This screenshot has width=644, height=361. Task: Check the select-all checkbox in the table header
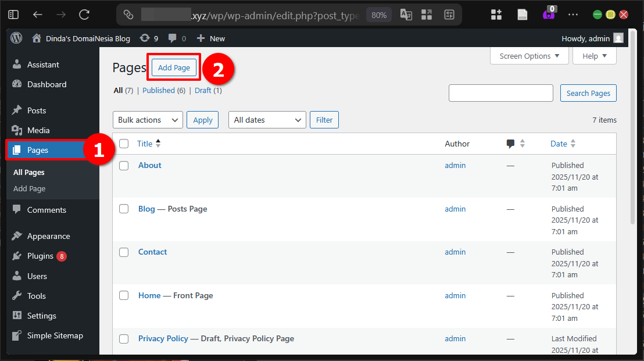click(124, 144)
